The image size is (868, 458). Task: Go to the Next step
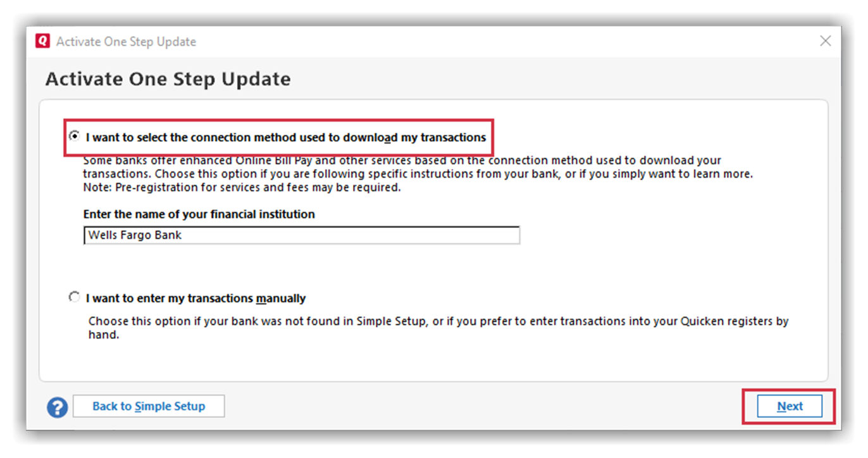click(790, 407)
